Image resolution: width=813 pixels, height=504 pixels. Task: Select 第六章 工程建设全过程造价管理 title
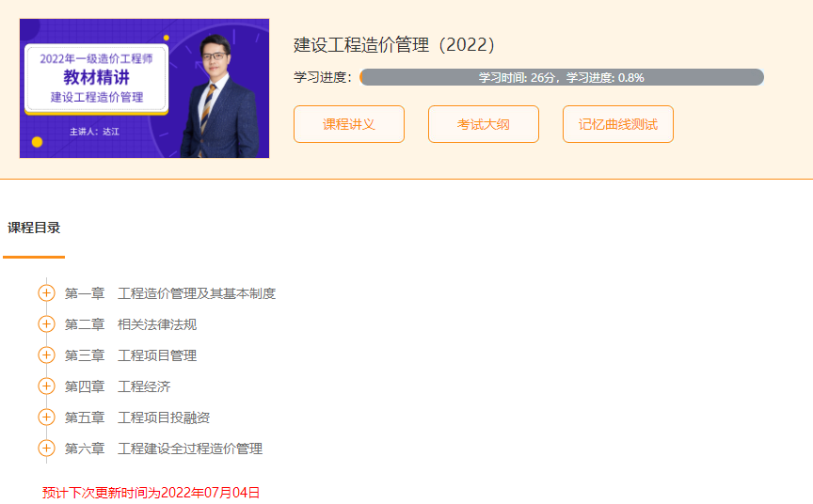164,449
